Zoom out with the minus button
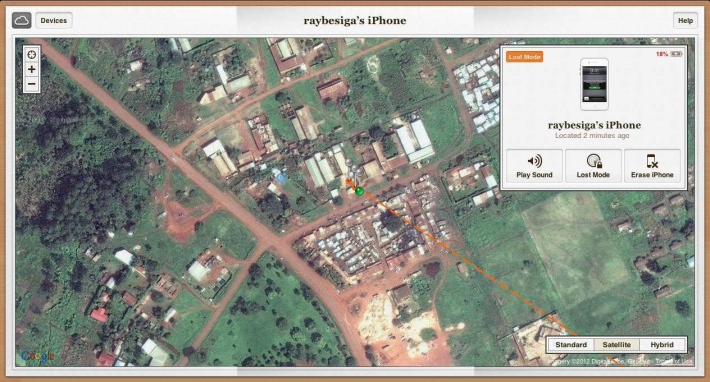Screen dimensions: 710x382 tap(32, 84)
